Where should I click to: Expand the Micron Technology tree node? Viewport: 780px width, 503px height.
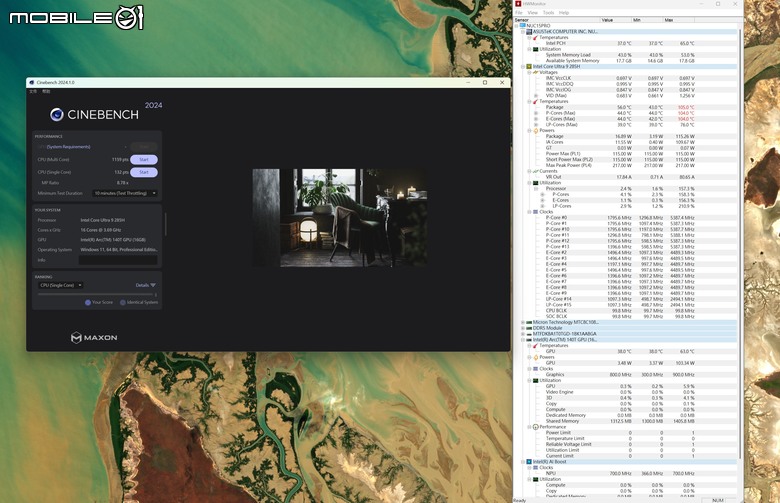click(523, 322)
